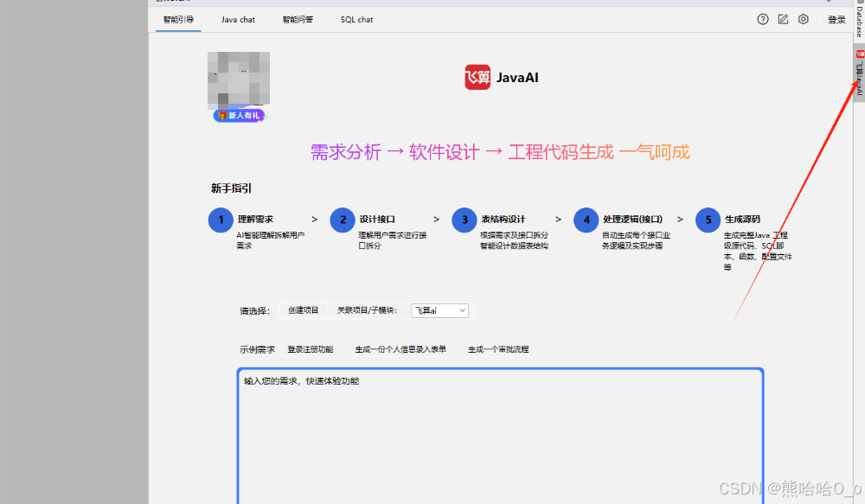
Task: Switch to the Java chat tab
Action: pyautogui.click(x=238, y=19)
